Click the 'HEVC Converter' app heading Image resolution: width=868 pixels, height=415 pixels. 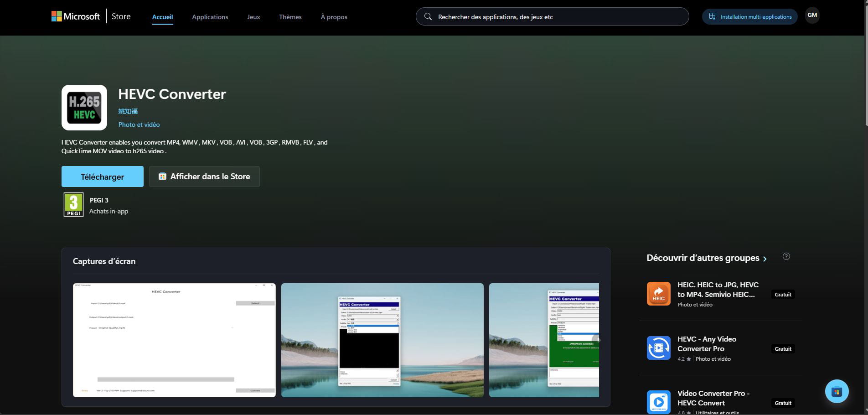tap(172, 94)
